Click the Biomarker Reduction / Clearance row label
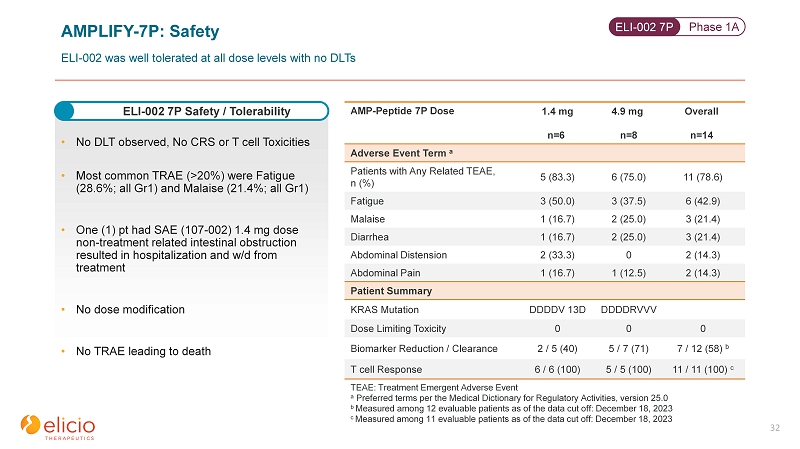The height and width of the screenshot is (449, 800). (423, 348)
